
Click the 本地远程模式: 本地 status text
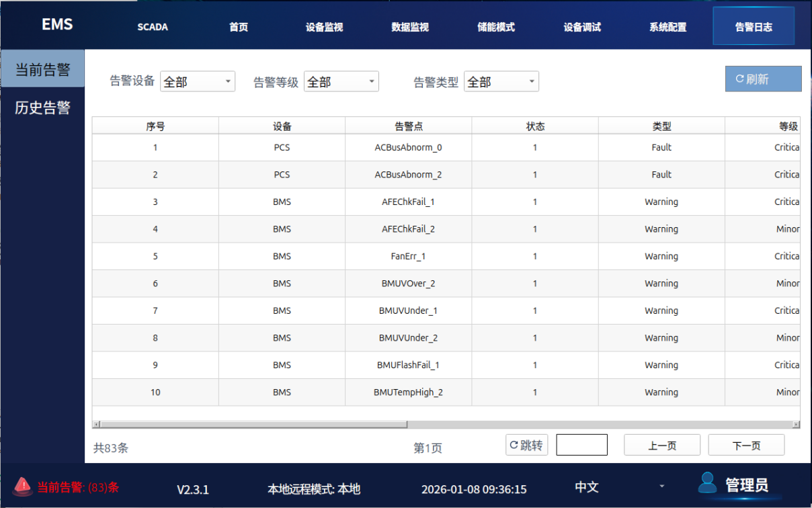pyautogui.click(x=314, y=489)
